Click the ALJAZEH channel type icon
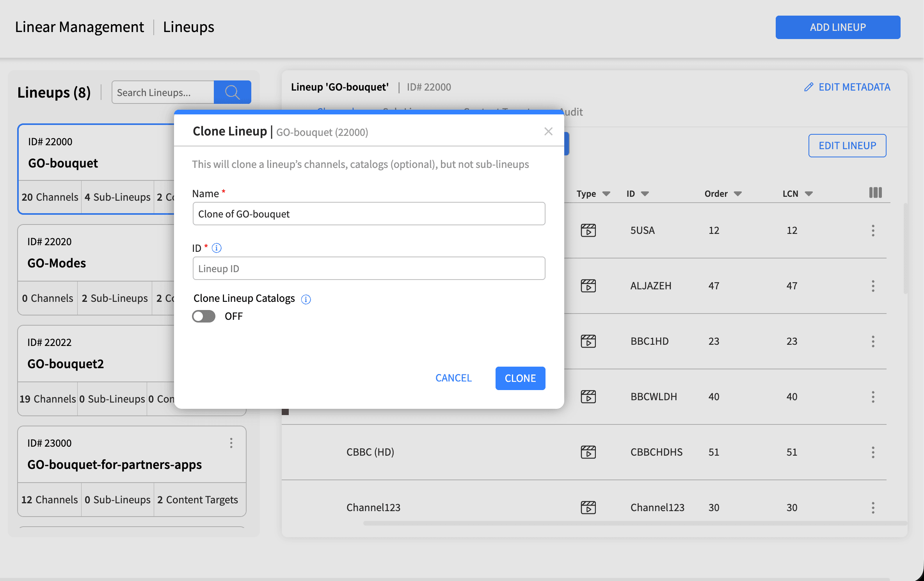 coord(588,286)
